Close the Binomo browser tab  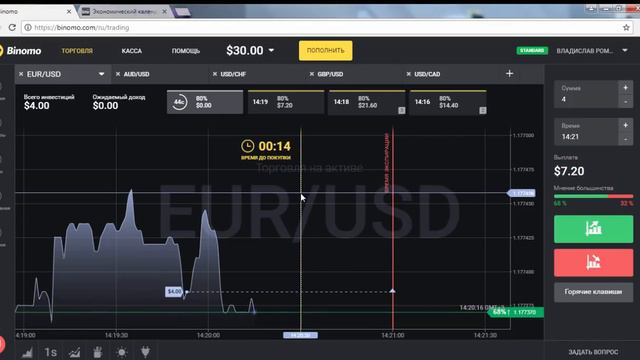tap(69, 11)
